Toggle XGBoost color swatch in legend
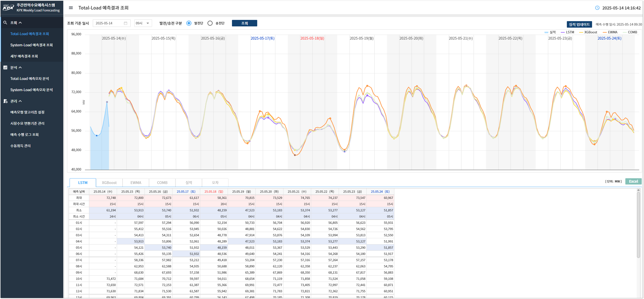This screenshot has width=644, height=299. (581, 32)
